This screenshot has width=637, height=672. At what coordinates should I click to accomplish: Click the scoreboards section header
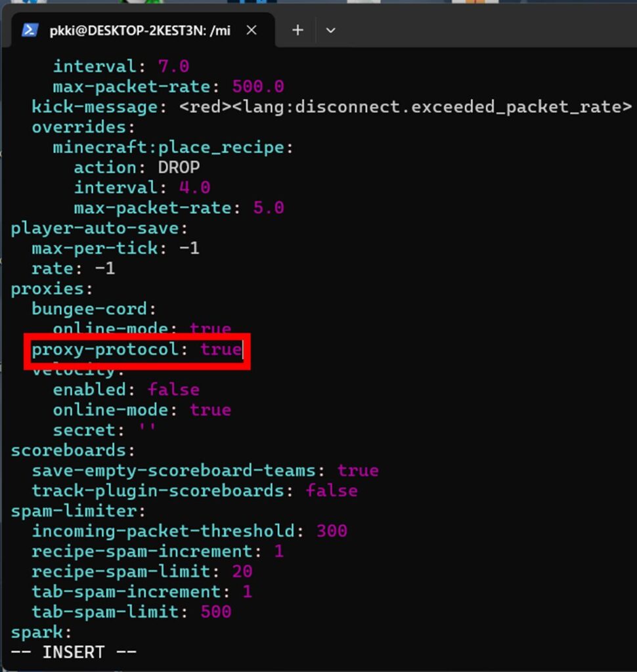click(69, 450)
